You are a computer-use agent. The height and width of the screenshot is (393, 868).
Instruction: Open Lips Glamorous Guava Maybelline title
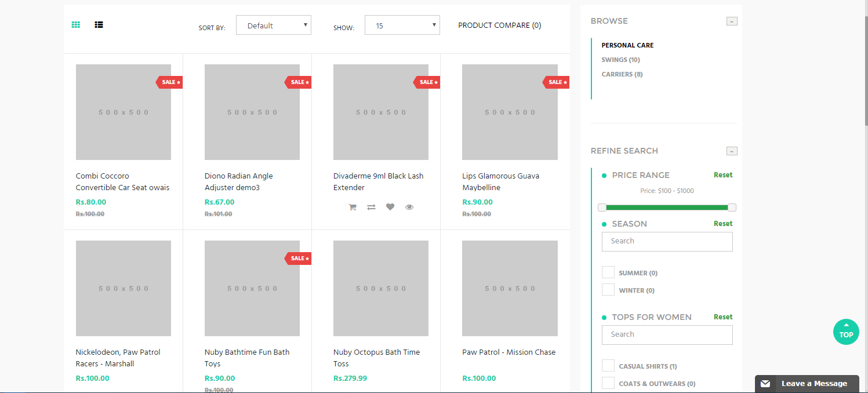(x=501, y=181)
